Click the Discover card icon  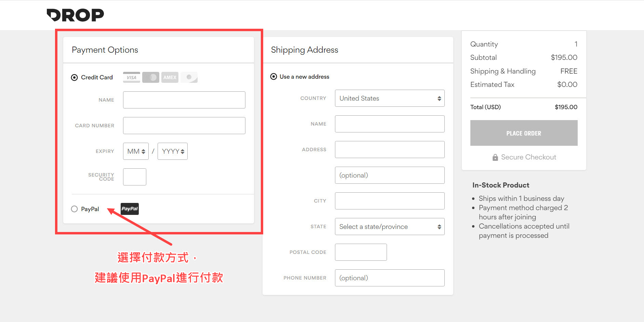click(x=189, y=77)
